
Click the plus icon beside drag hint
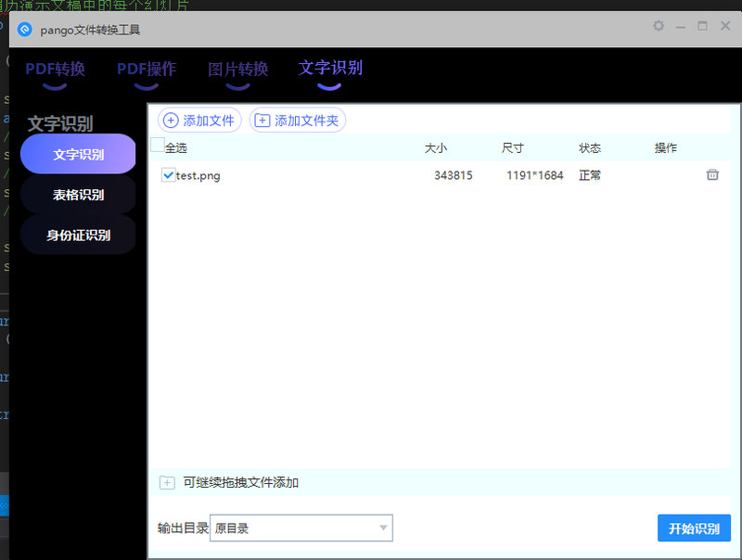167,482
